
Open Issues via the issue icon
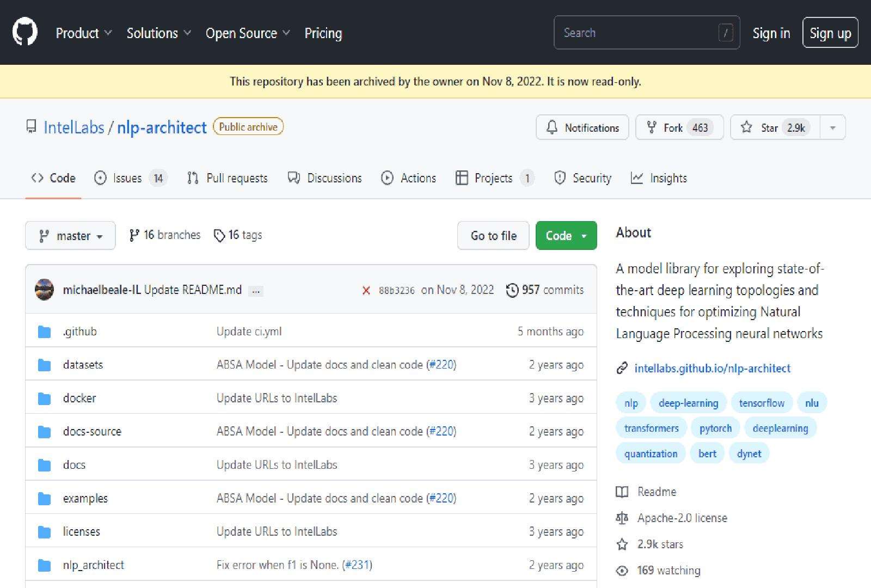pyautogui.click(x=100, y=177)
